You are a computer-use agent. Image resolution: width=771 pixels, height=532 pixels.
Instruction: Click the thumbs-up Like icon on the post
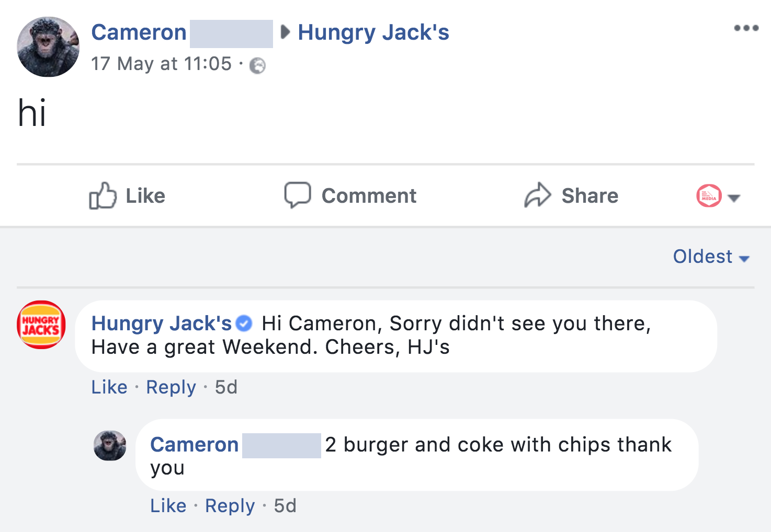click(x=102, y=195)
